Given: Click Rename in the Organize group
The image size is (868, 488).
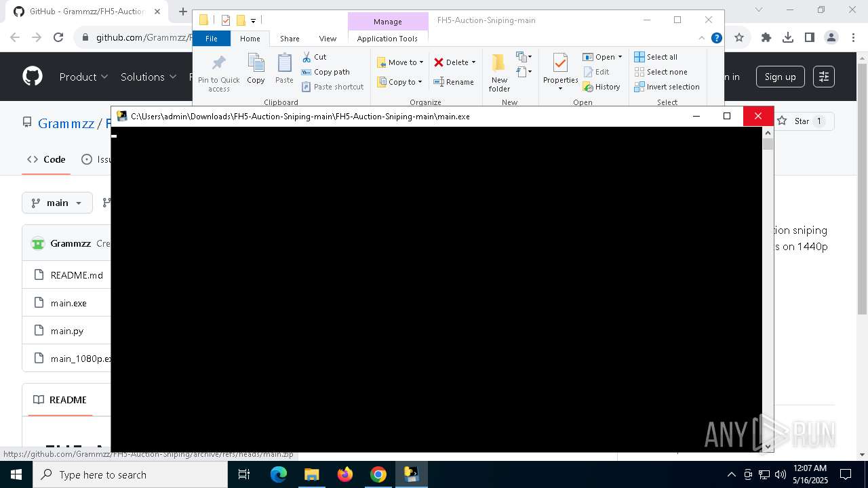Looking at the screenshot, I should click(x=454, y=82).
